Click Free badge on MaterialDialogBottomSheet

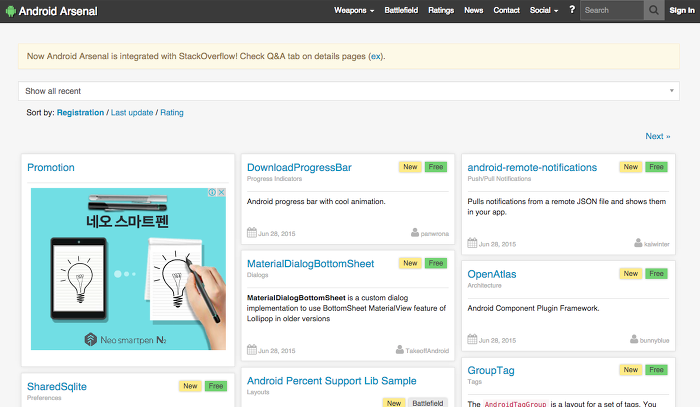point(436,263)
